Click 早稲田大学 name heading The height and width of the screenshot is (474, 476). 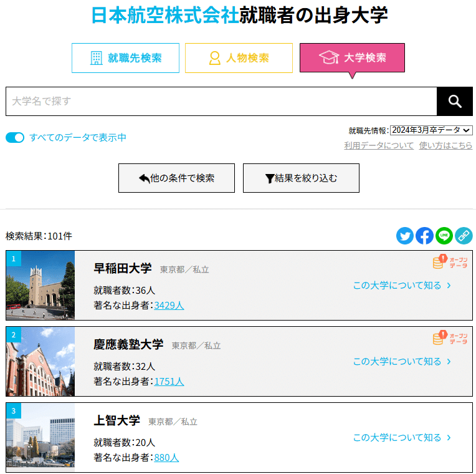[x=123, y=268]
